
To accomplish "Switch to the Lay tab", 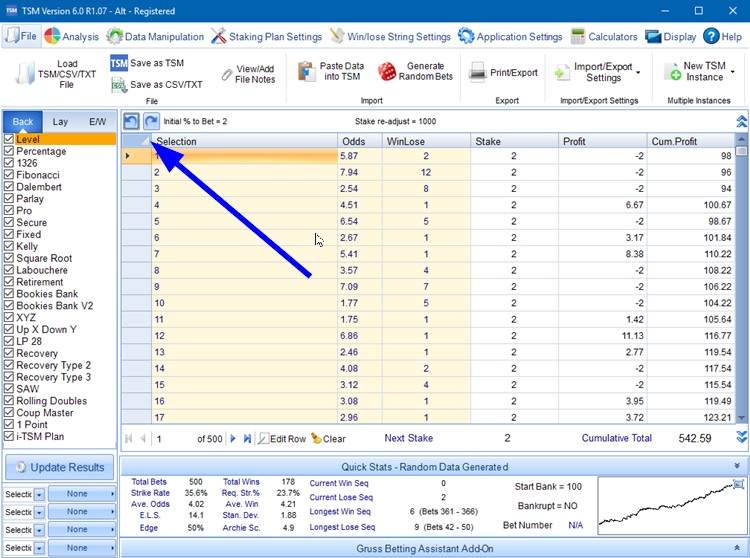I will point(60,121).
